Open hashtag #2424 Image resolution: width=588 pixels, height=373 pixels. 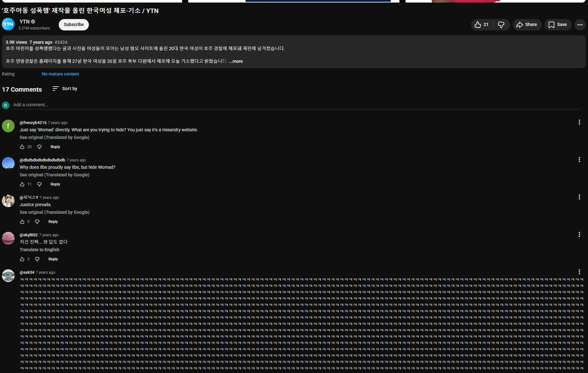(61, 42)
